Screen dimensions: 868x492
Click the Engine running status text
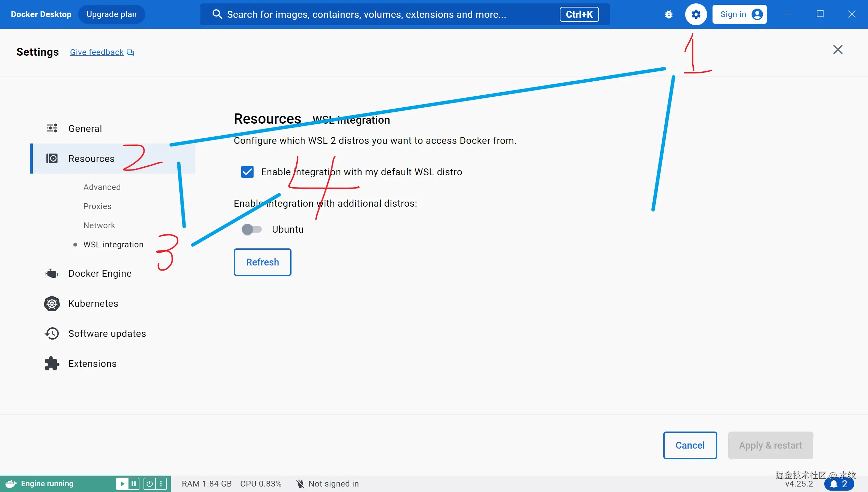(47, 484)
